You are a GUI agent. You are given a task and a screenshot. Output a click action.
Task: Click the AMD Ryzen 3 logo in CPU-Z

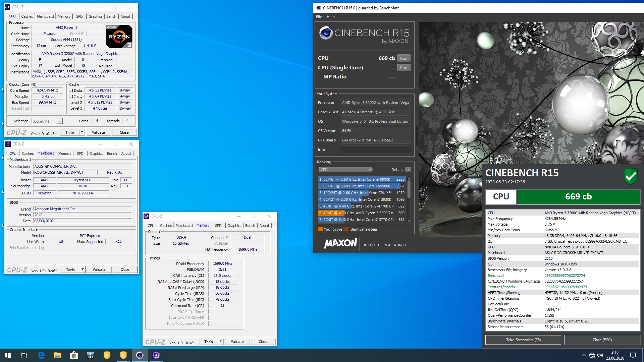pos(119,36)
